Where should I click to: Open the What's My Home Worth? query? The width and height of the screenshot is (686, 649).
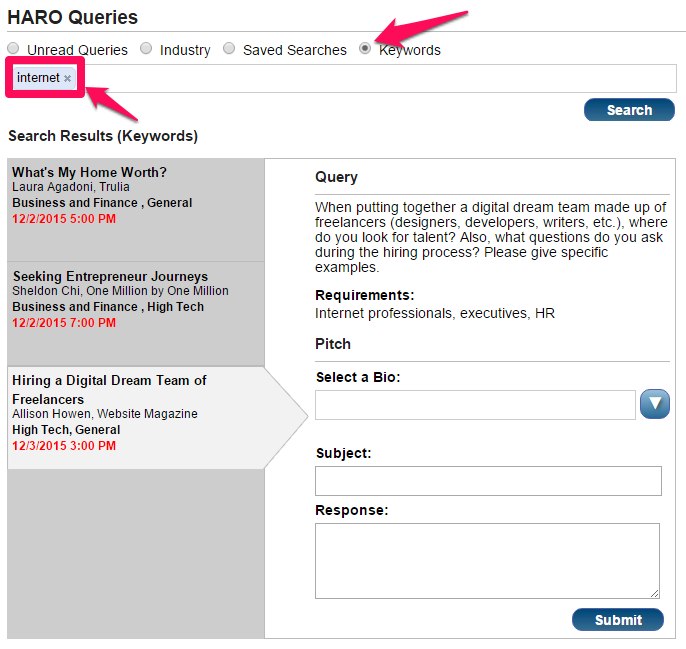[136, 210]
